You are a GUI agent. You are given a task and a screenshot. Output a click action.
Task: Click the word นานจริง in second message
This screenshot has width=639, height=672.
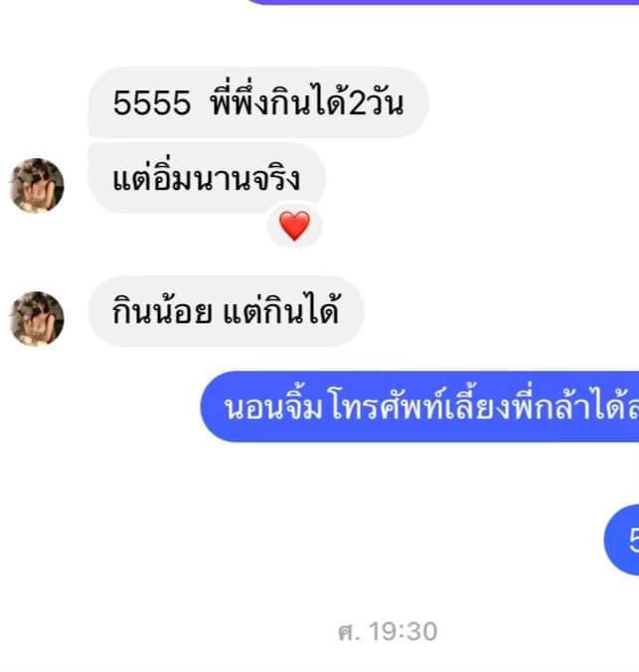246,179
